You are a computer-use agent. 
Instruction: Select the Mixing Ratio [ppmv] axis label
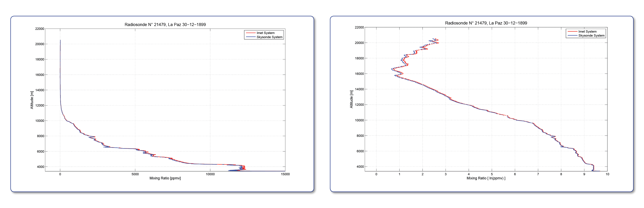(x=165, y=178)
